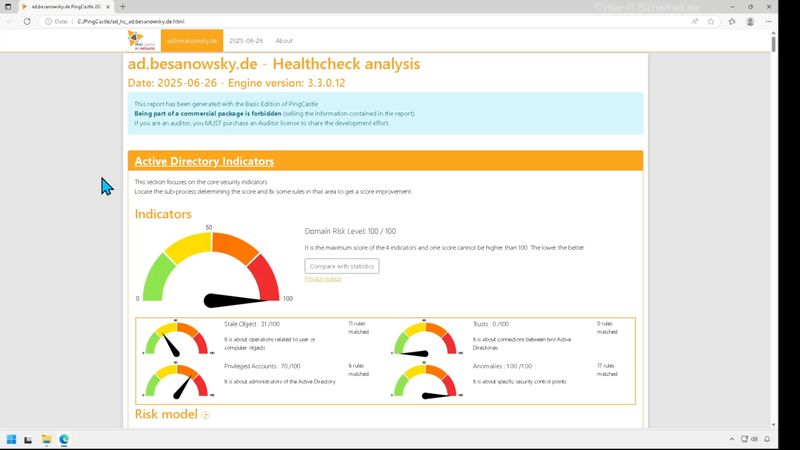The image size is (800, 450).
Task: Click the 'Indicators' section heading
Action: click(x=163, y=214)
